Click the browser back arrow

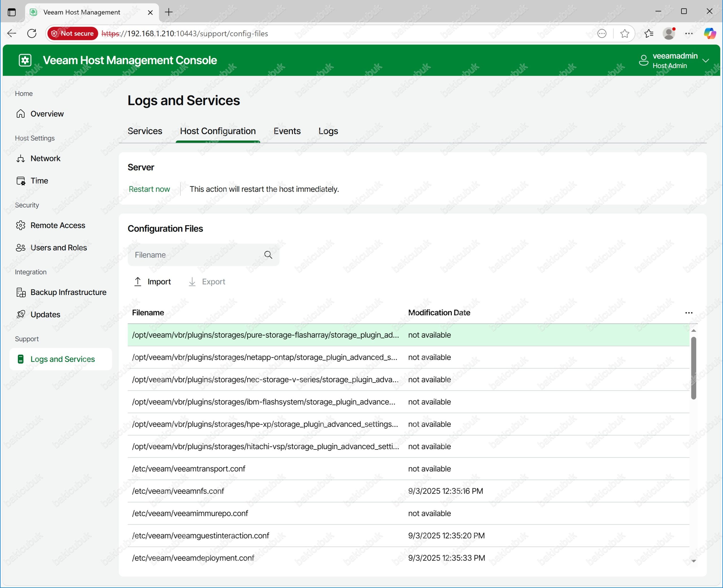pyautogui.click(x=12, y=33)
